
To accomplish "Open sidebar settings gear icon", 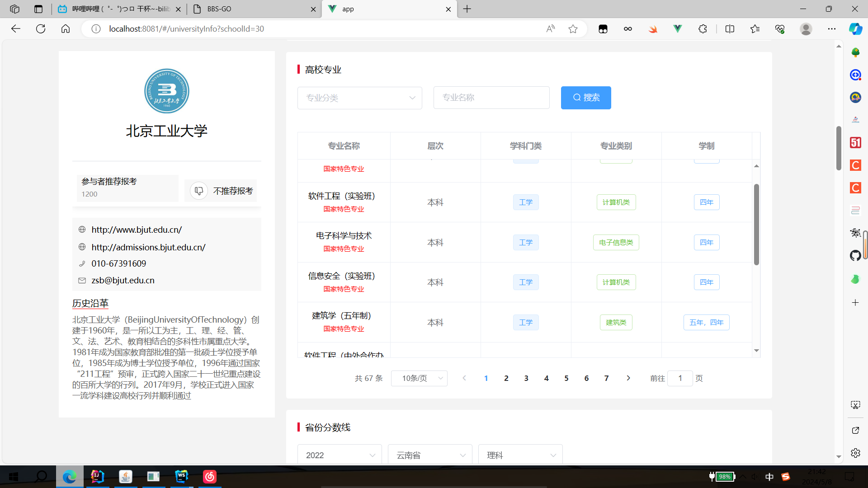I will tap(855, 453).
